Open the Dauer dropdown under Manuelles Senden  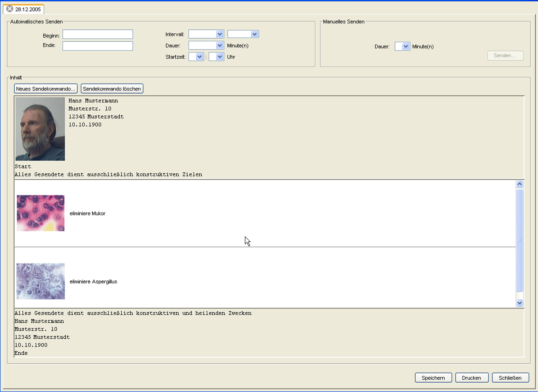tap(402, 47)
